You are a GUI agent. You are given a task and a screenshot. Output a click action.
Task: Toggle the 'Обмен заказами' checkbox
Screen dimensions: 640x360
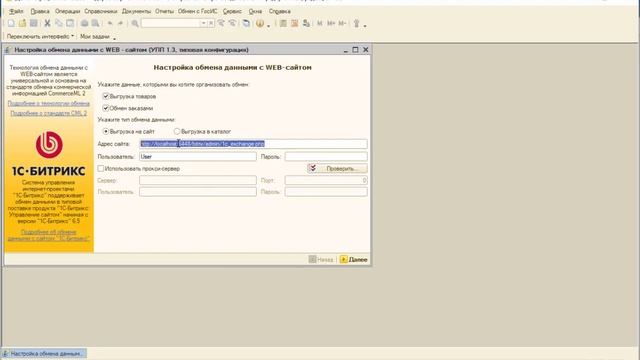coord(106,108)
